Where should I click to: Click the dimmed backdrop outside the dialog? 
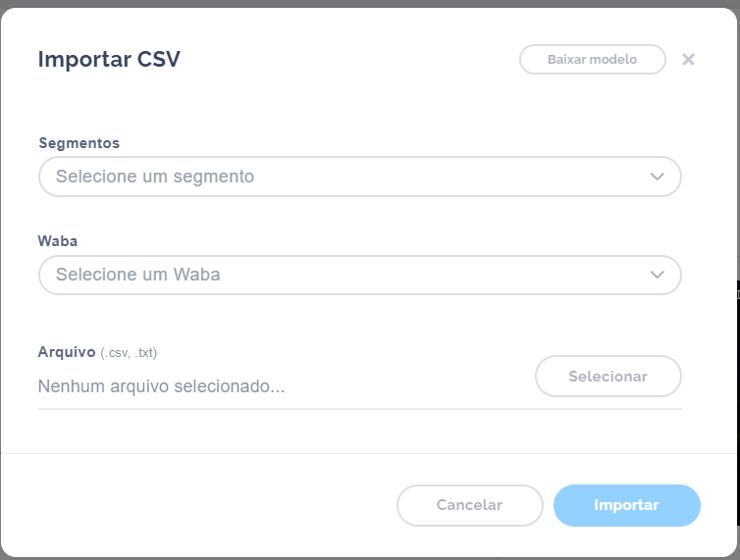[370, 3]
